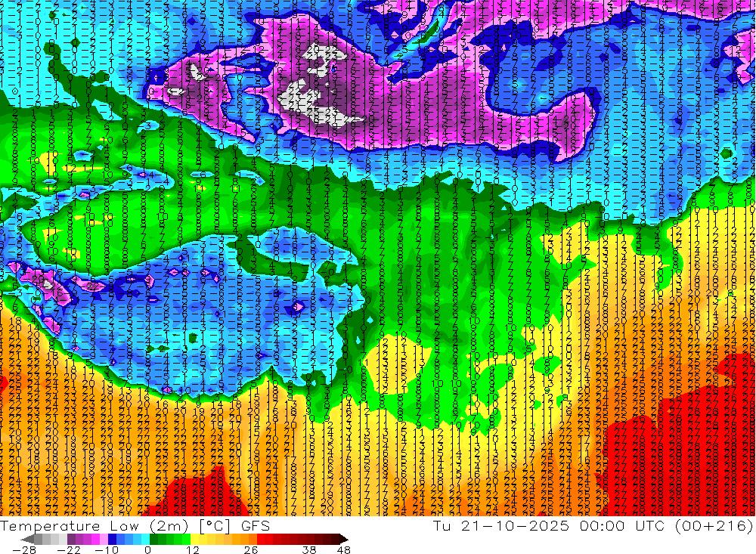Click the bright yellow swatch above the 12 label
Viewport: 756px width, 554px height.
[x=194, y=539]
